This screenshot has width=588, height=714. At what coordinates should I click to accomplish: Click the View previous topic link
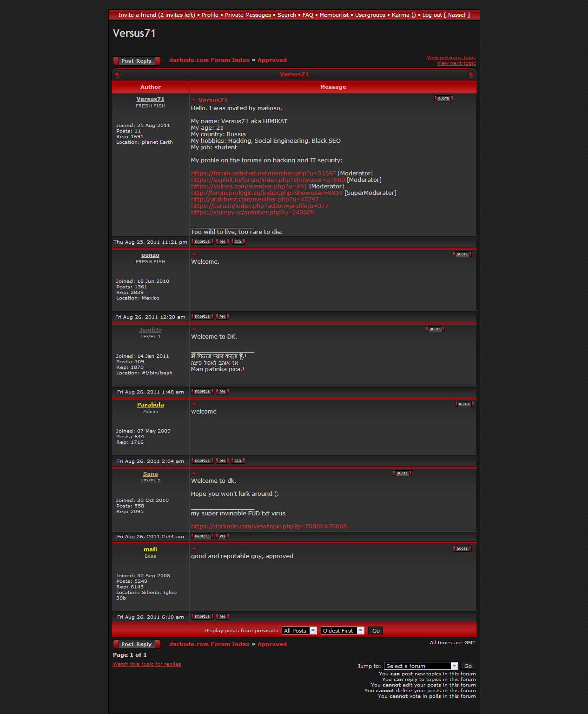point(451,58)
